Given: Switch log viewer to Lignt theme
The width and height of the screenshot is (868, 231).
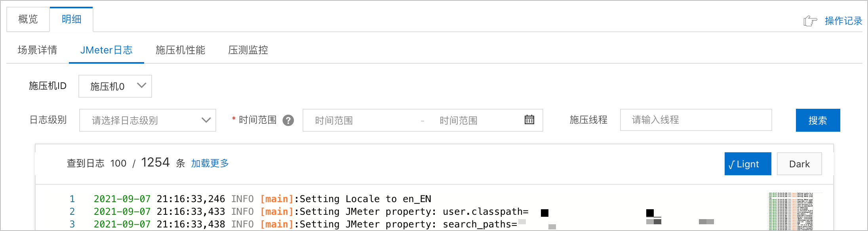Looking at the screenshot, I should click(748, 164).
